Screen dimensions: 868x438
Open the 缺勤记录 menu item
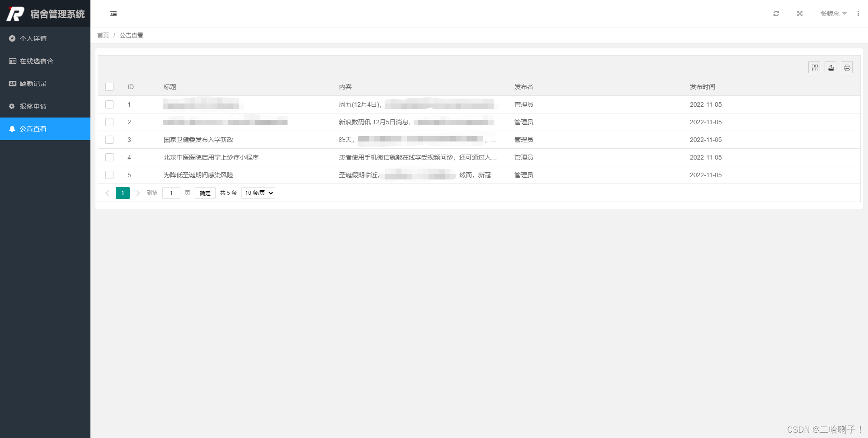click(45, 84)
